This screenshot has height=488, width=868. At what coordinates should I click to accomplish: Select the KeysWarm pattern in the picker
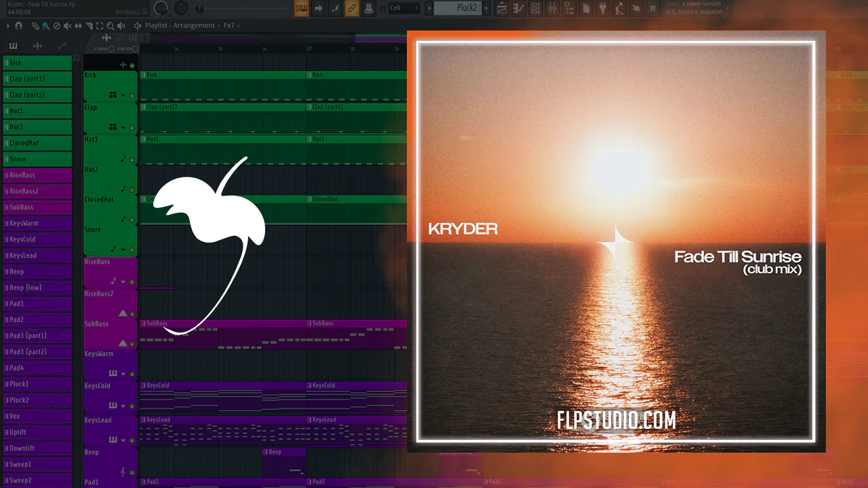[37, 223]
